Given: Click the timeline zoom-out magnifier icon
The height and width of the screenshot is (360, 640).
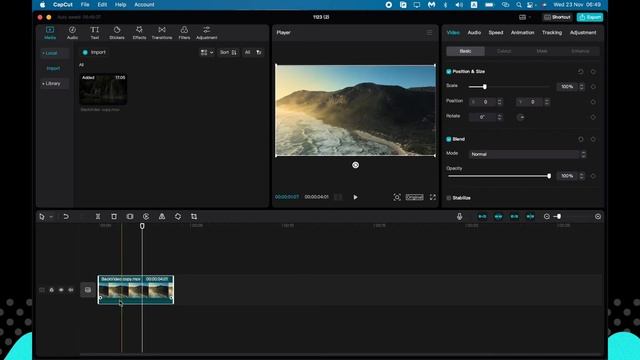Looking at the screenshot, I should (x=547, y=216).
